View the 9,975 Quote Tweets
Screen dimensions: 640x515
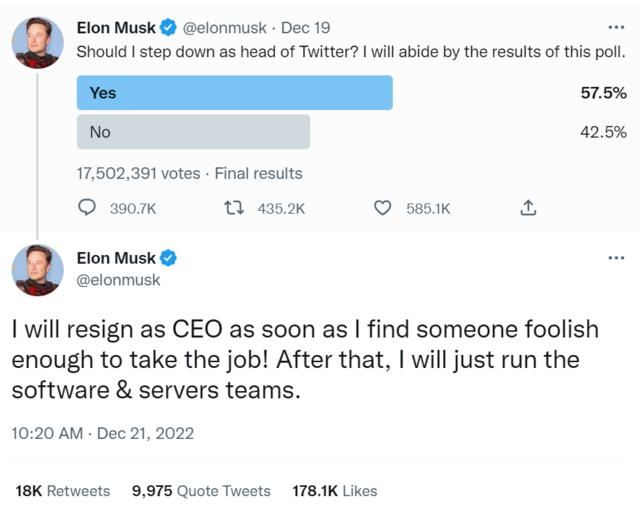tap(201, 491)
